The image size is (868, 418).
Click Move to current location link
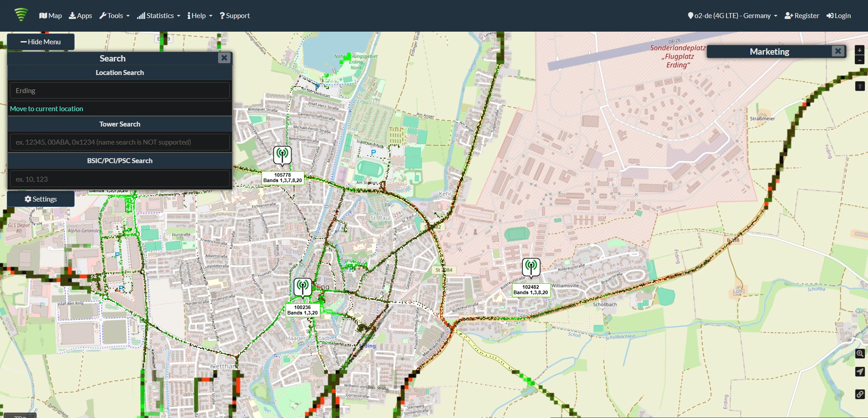point(47,109)
